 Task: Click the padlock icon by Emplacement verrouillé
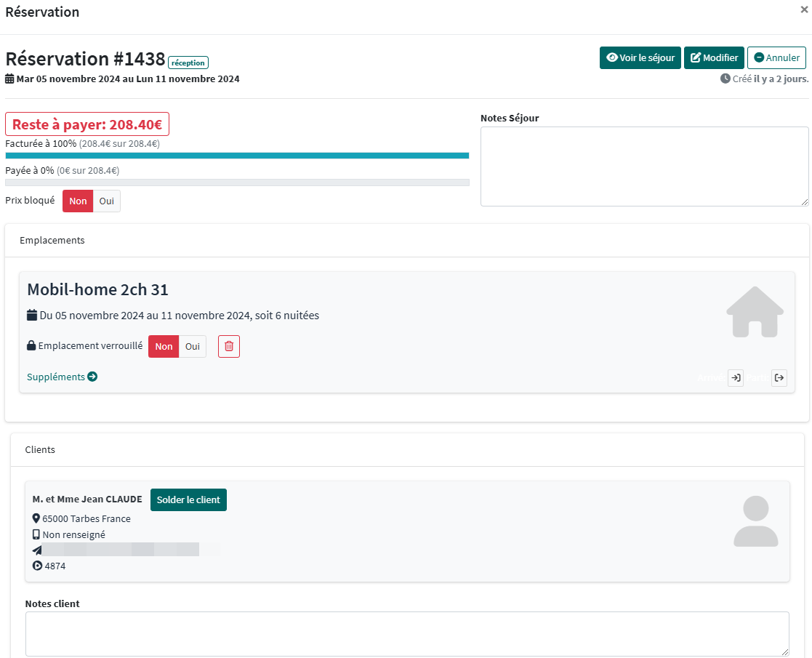[31, 347]
